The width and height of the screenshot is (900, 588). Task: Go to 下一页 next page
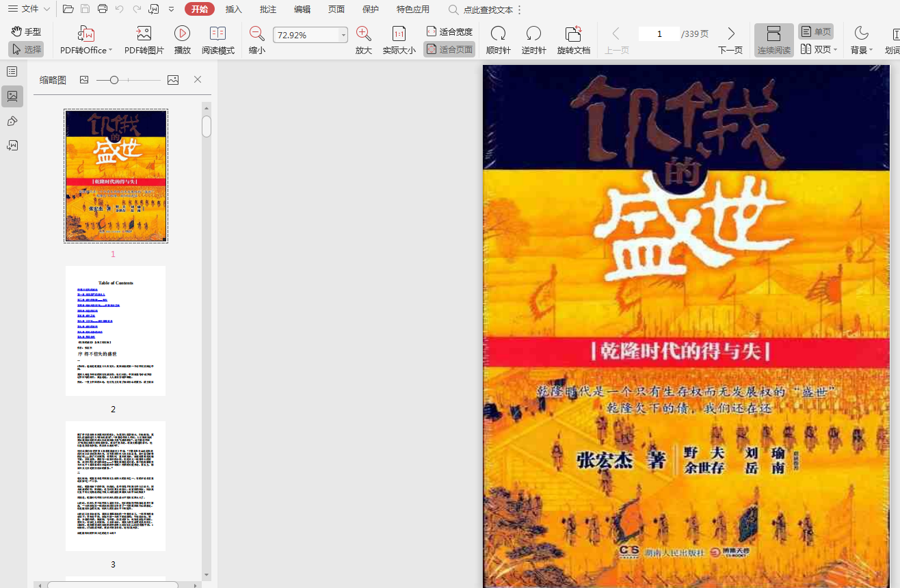pyautogui.click(x=730, y=40)
